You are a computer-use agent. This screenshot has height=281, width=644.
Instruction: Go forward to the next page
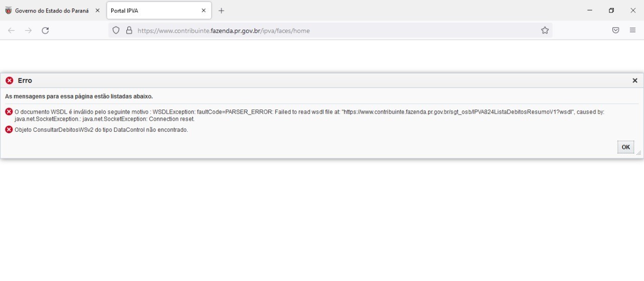click(x=28, y=31)
